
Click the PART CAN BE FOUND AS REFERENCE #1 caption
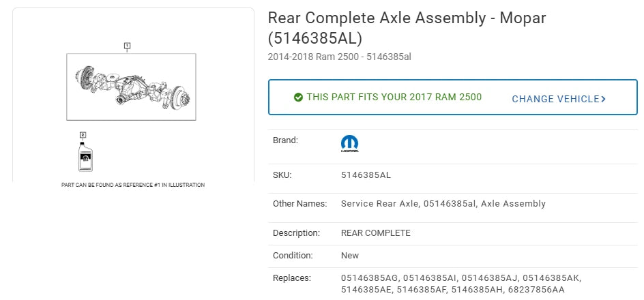tap(133, 185)
